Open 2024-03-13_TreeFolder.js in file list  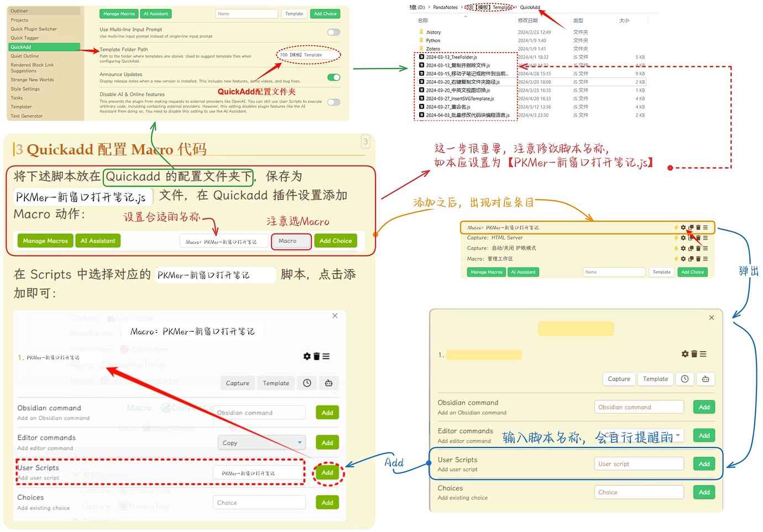(x=451, y=57)
